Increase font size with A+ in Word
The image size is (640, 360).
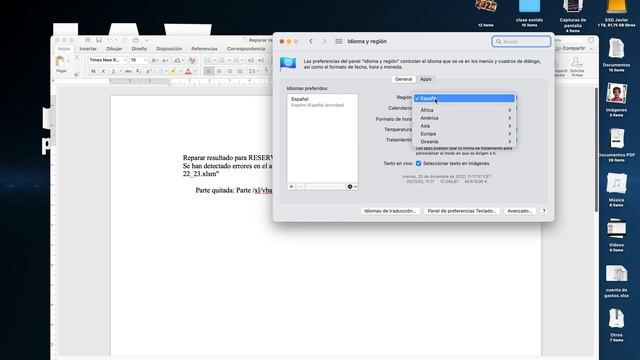(155, 60)
